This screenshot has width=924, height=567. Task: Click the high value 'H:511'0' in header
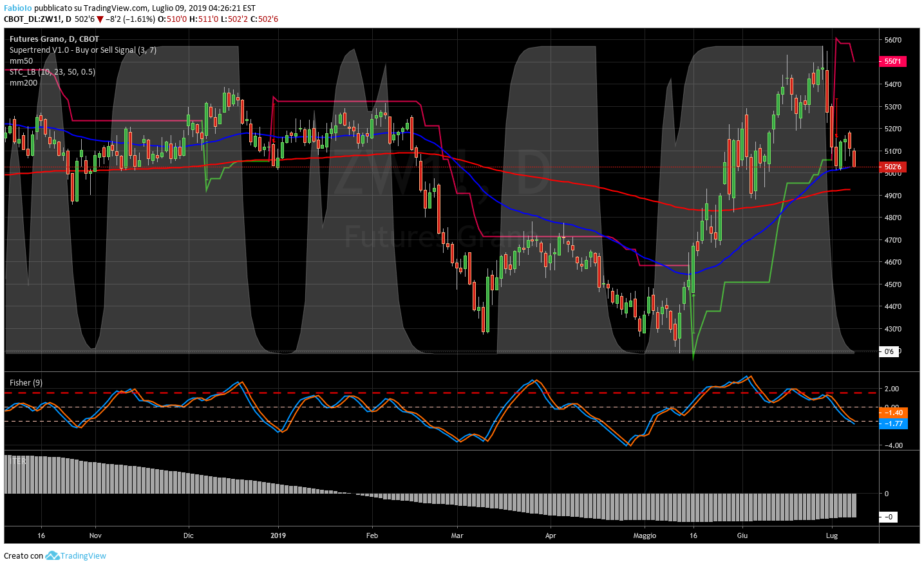203,19
